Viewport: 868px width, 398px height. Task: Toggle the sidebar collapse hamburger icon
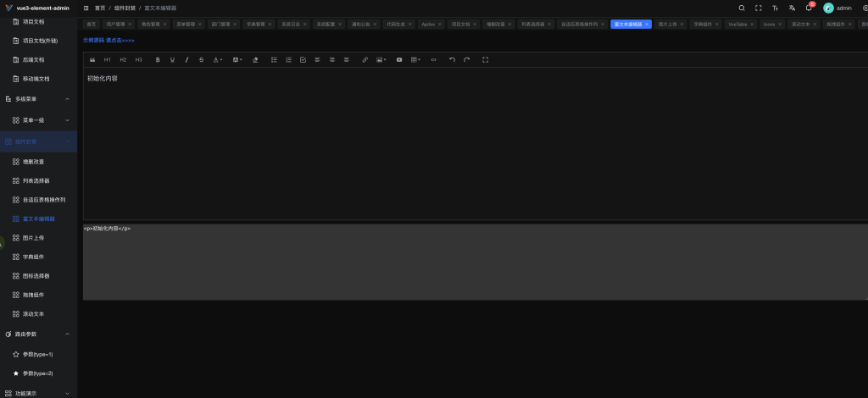click(86, 8)
